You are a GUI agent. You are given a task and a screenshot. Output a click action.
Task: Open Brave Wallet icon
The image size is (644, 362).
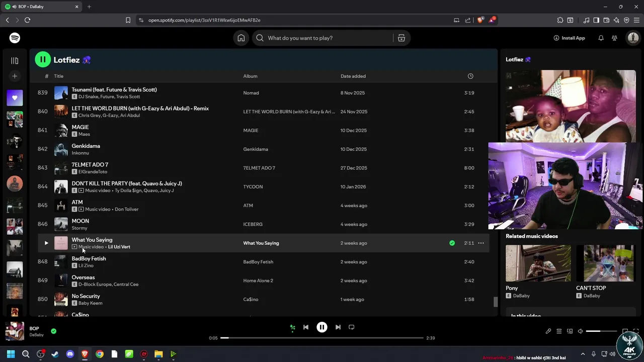(606, 20)
